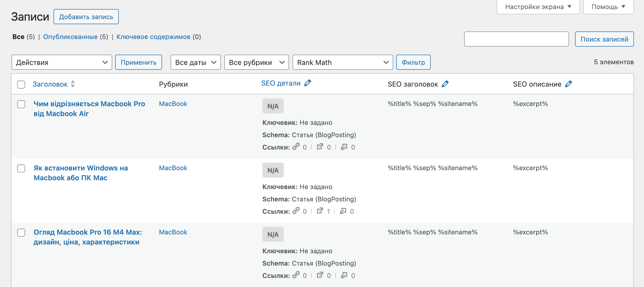Click the SEO описание edit pencil icon

point(569,84)
